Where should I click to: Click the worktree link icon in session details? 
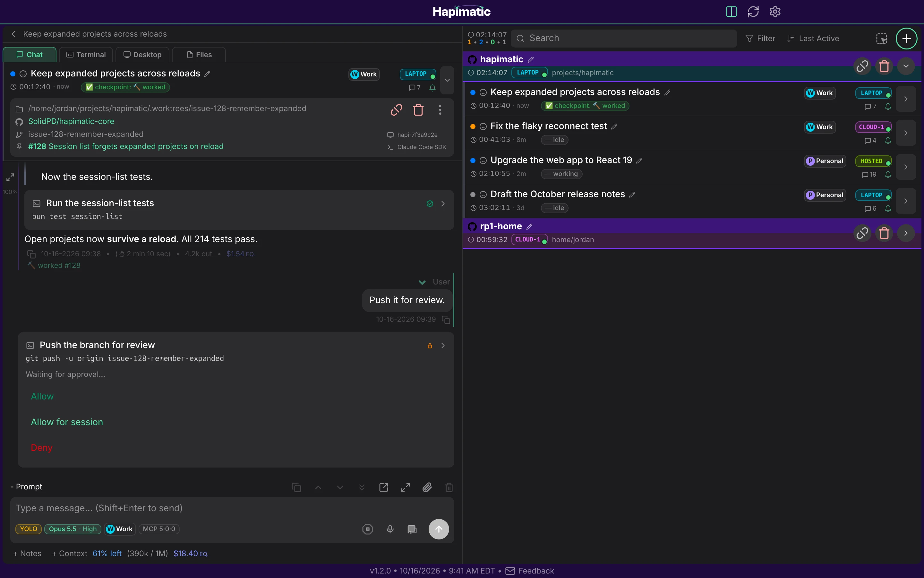pyautogui.click(x=396, y=110)
